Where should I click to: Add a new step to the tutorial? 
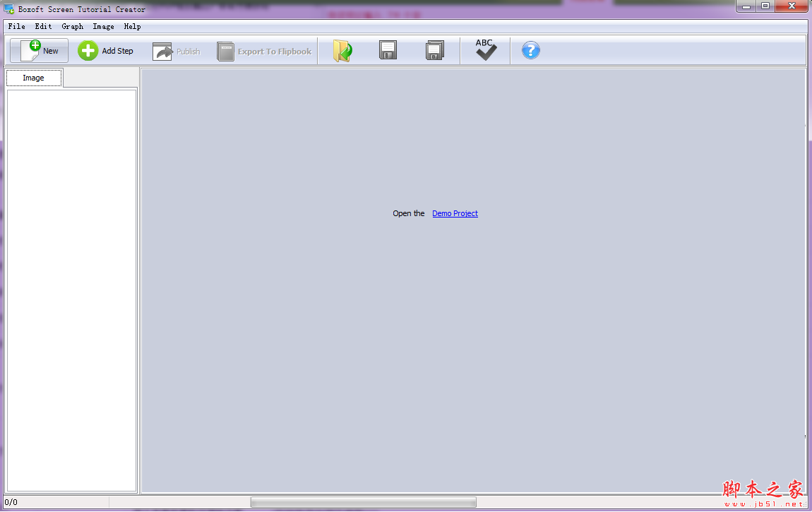point(106,50)
